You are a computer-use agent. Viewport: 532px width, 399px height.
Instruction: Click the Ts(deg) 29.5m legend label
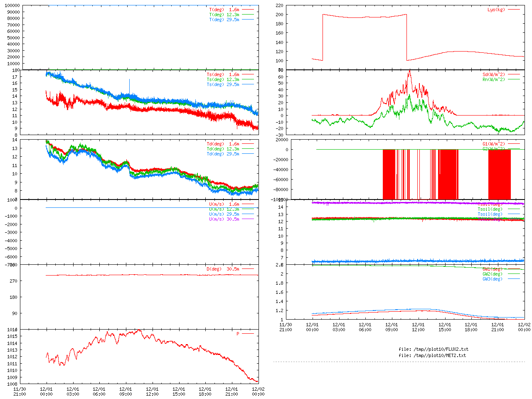point(223,85)
